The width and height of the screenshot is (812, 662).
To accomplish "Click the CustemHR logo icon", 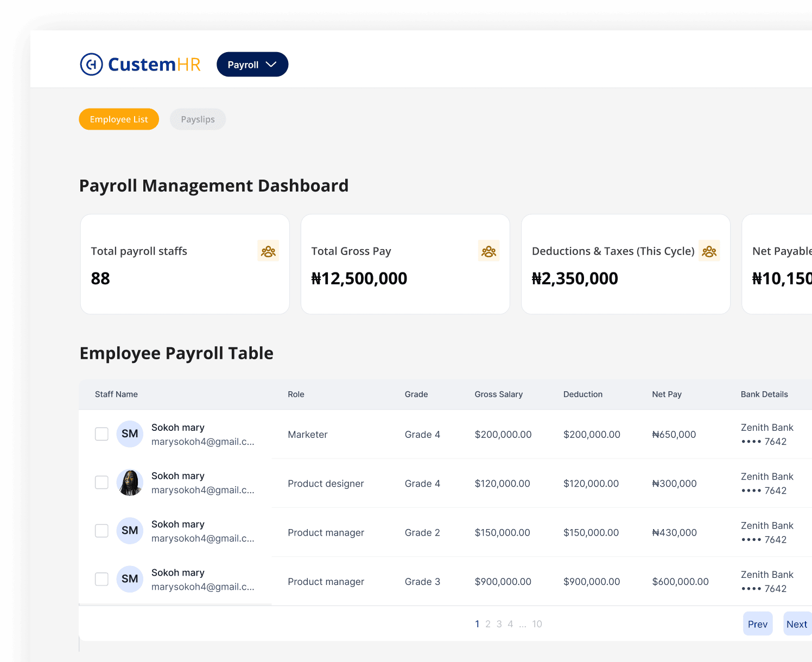I will tap(91, 65).
